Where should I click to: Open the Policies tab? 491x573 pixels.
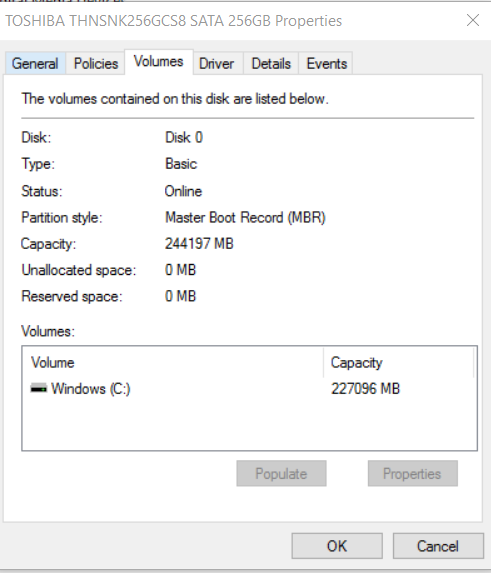[x=96, y=64]
